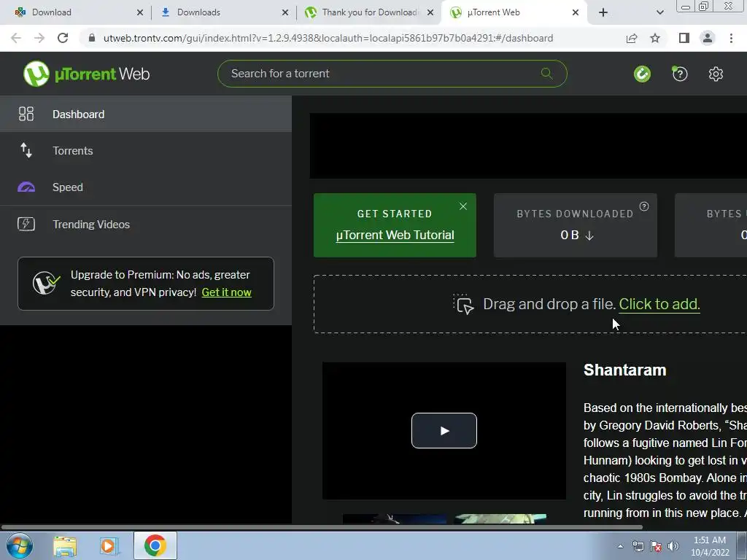Click the Get it now premium link
Screen dimensions: 747x560
point(227,292)
